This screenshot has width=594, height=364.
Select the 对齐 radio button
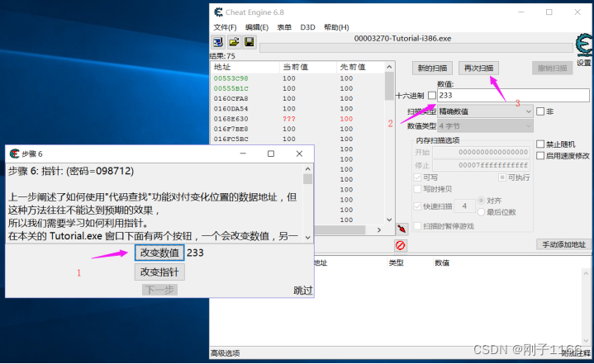pyautogui.click(x=481, y=201)
